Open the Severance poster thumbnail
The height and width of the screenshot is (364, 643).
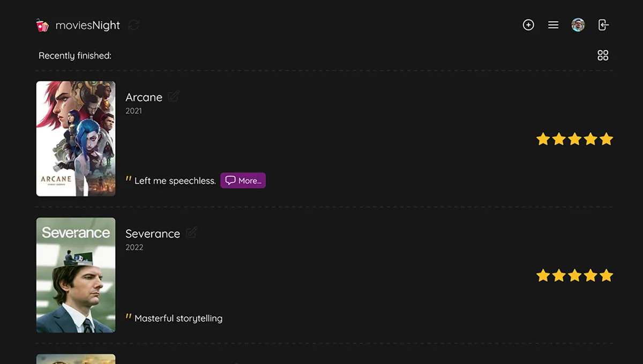(x=76, y=275)
